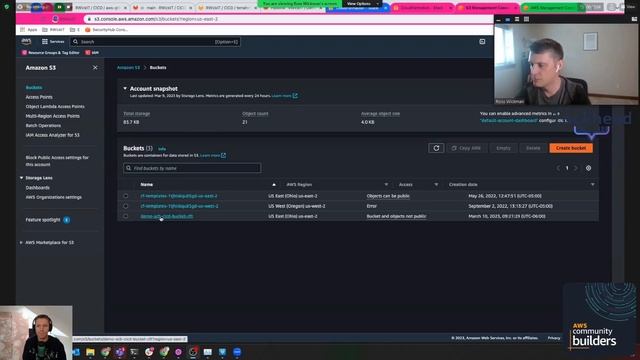Open Resource Groups & Tag Editor shortcut
640x360 pixels.
(x=51, y=53)
